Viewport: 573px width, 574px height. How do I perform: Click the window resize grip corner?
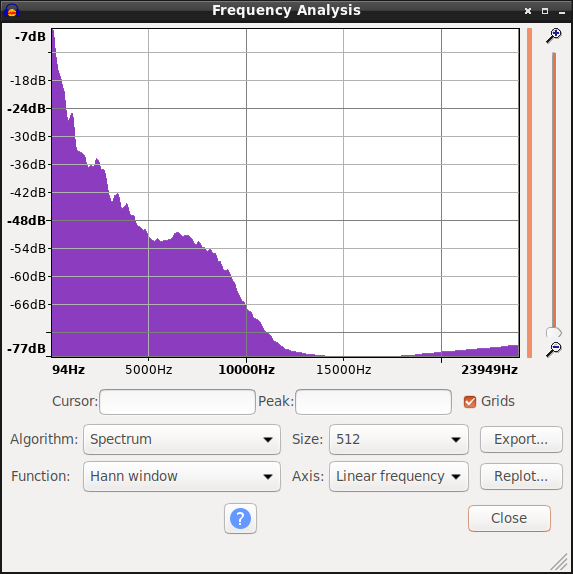tap(559, 562)
